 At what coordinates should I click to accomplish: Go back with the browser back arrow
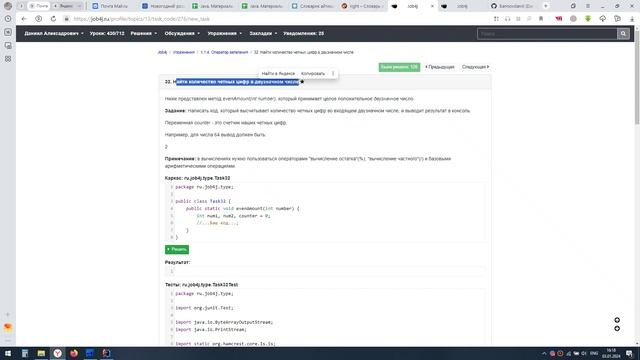24,19
